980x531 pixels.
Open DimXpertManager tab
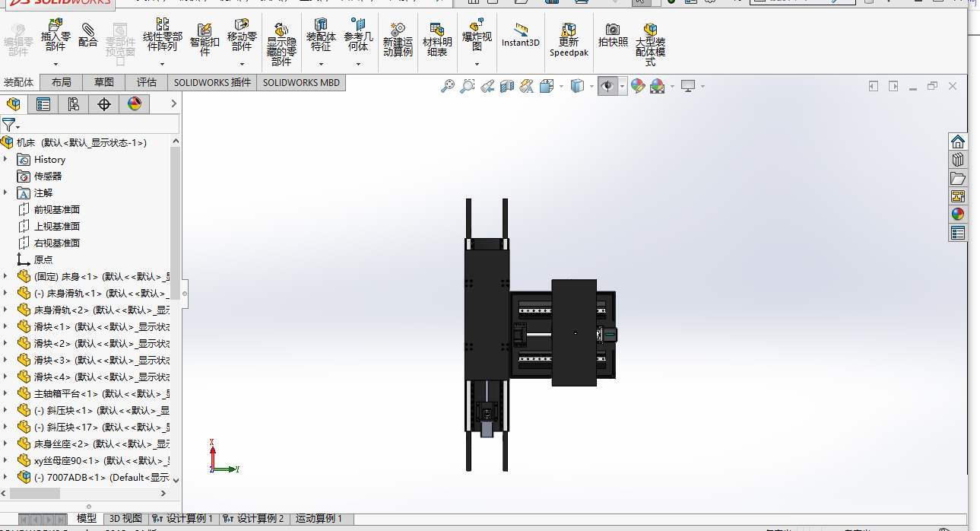[x=104, y=104]
